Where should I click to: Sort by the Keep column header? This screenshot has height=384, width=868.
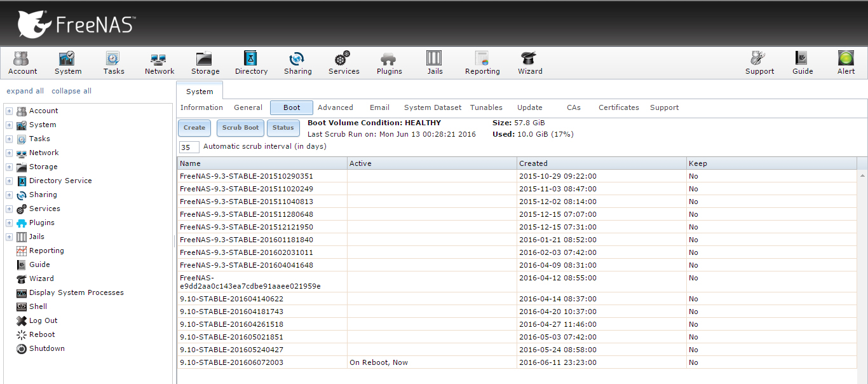[x=771, y=163]
